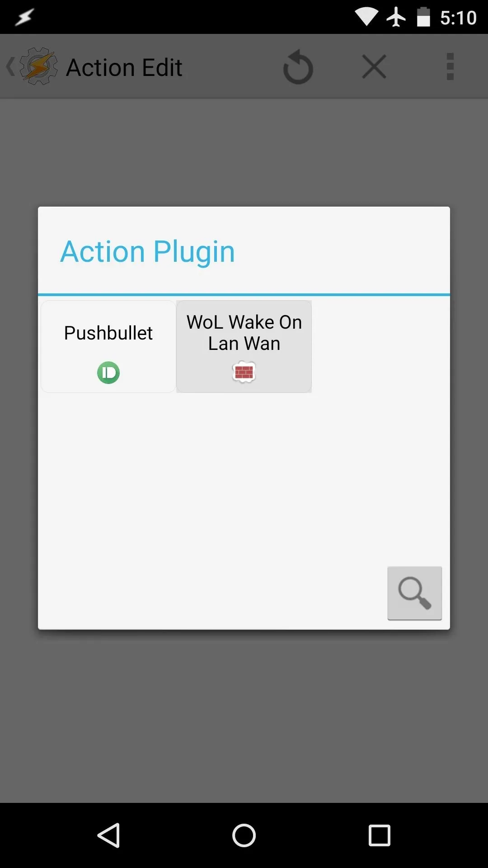
Task: Tap the Android back navigation button
Action: point(108,835)
